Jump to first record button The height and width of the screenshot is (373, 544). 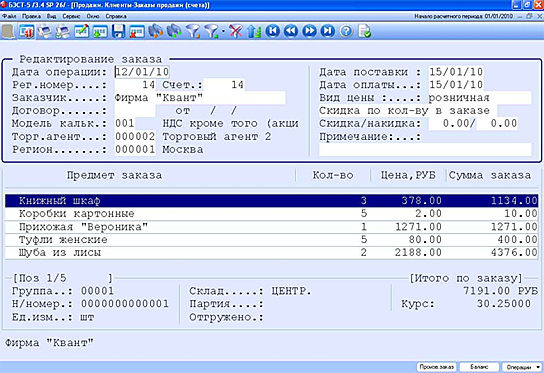click(x=273, y=31)
